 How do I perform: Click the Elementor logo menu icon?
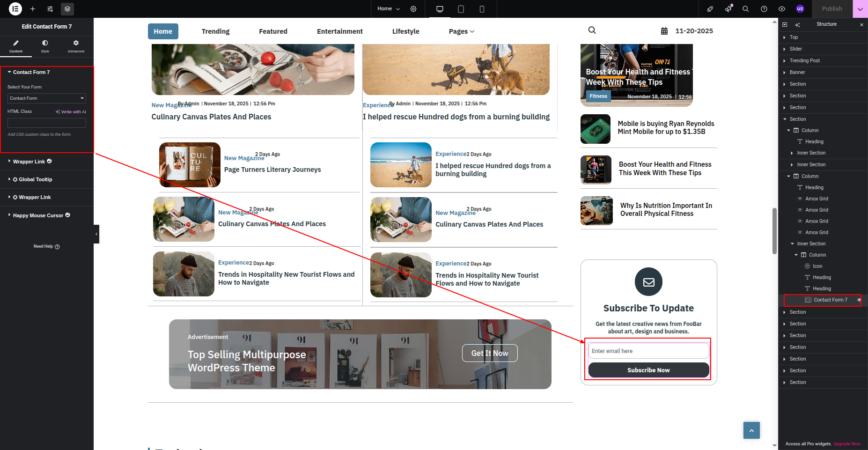(15, 9)
